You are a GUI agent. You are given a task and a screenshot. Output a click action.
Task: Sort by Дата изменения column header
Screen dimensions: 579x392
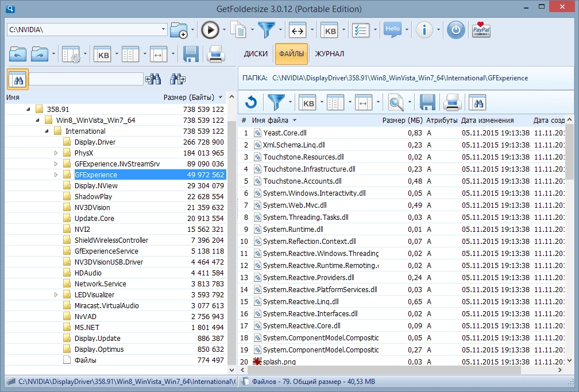point(487,121)
